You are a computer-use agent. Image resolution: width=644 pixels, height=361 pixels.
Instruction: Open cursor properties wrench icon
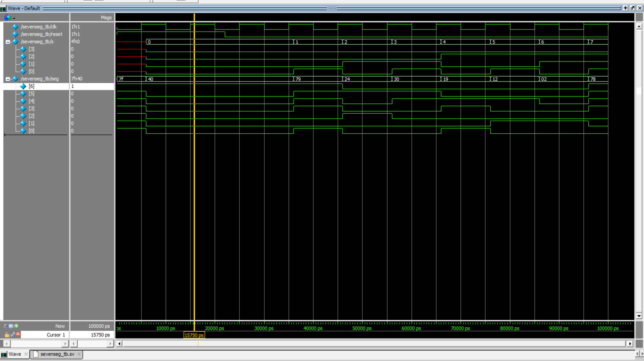click(13, 334)
